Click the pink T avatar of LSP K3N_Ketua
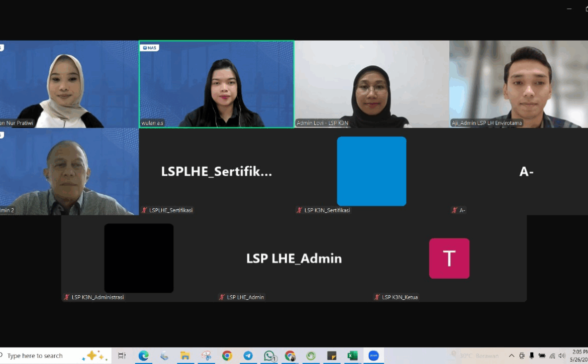The width and height of the screenshot is (588, 364). pyautogui.click(x=449, y=258)
